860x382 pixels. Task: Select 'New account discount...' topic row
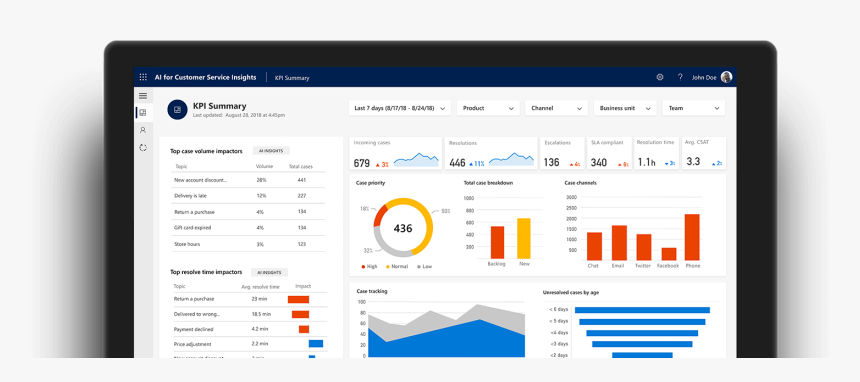(247, 180)
